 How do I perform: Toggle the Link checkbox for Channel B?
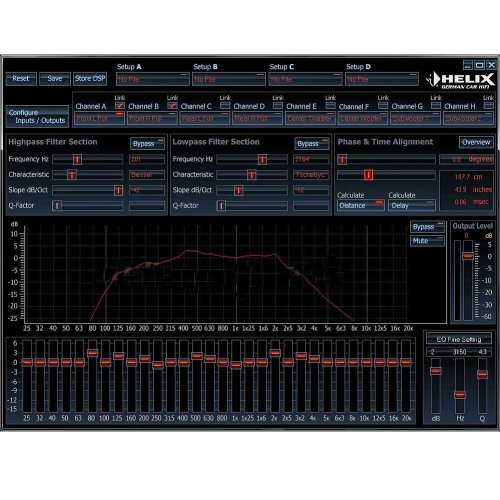172,106
